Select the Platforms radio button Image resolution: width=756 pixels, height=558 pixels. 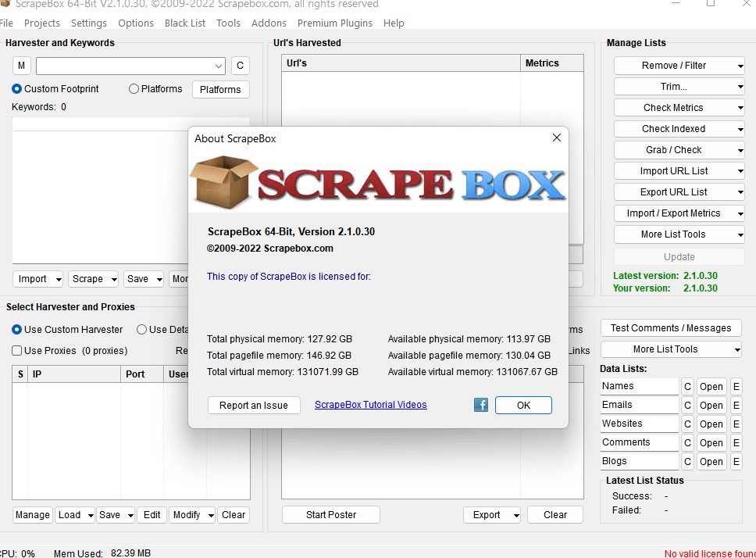click(134, 89)
